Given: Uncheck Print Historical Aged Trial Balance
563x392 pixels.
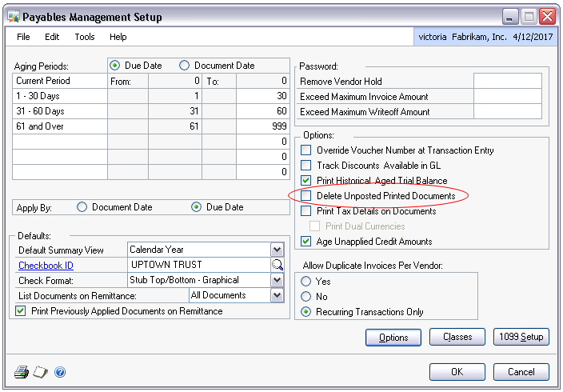Looking at the screenshot, I should (305, 181).
